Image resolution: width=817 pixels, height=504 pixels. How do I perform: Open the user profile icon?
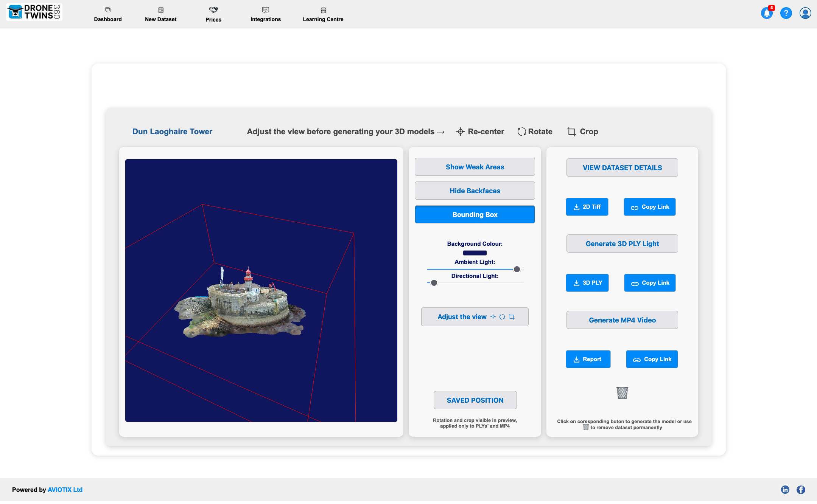[x=805, y=13]
